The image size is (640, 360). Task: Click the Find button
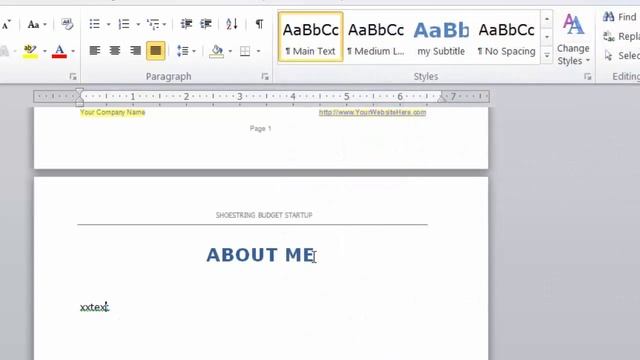click(x=620, y=17)
